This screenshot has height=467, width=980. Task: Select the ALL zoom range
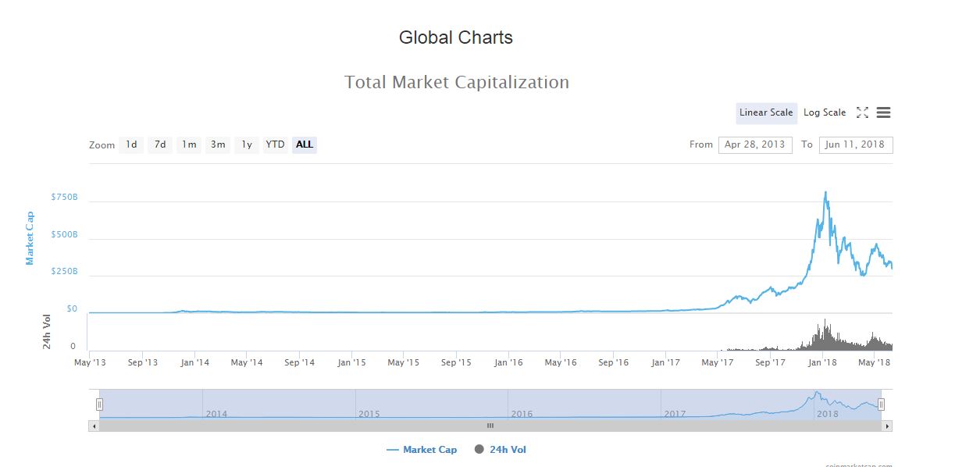305,144
